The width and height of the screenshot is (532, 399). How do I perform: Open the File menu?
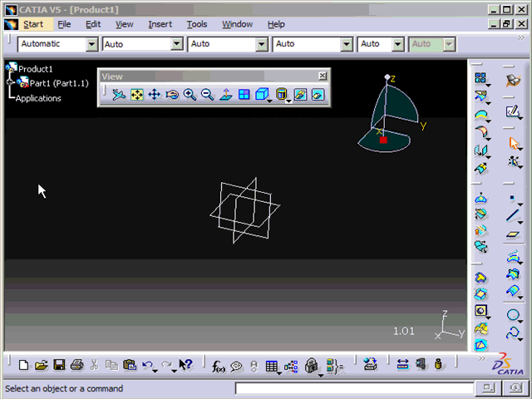click(x=64, y=24)
